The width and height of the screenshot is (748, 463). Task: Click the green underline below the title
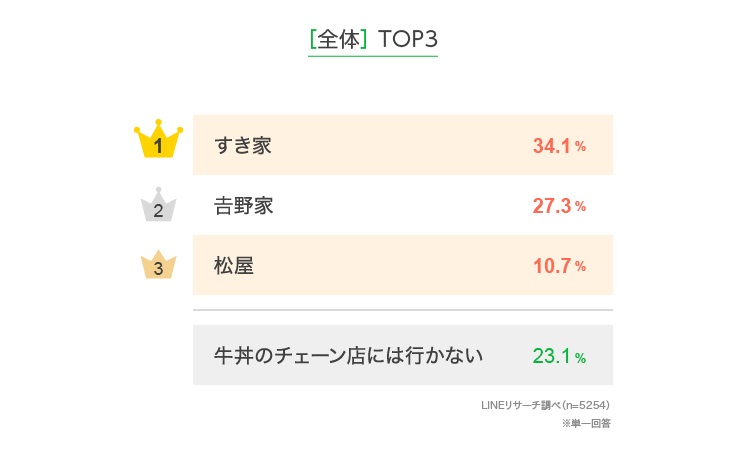click(373, 56)
